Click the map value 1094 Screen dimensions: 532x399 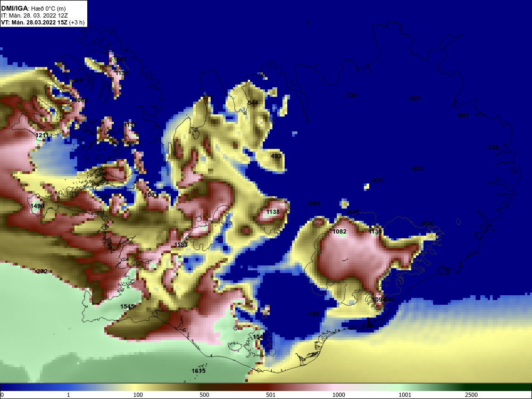378,300
